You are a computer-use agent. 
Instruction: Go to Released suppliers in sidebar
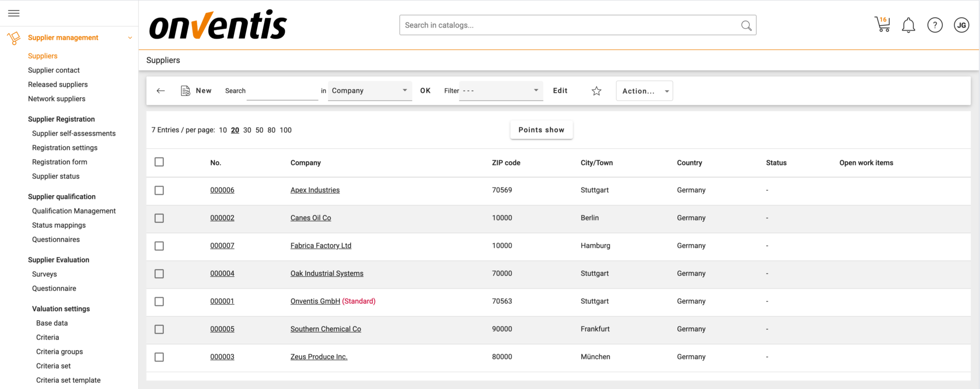(58, 85)
